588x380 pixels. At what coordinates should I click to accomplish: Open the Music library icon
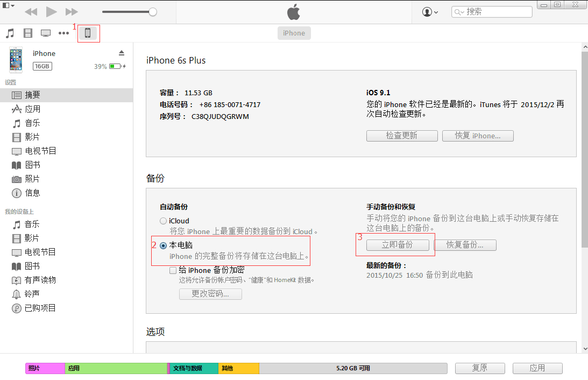10,33
